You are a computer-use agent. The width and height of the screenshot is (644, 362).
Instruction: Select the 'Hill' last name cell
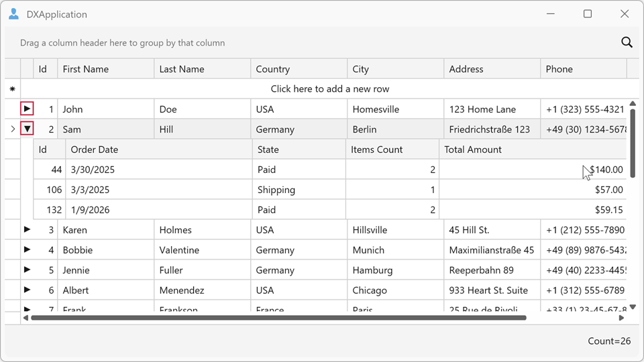[203, 129]
